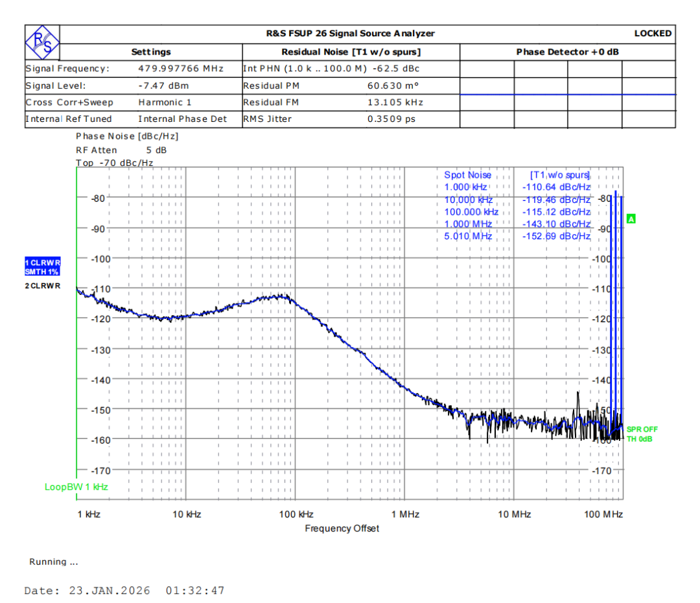Click spot noise value -115.12 dBc/Hz
700x603 pixels.
click(x=556, y=212)
